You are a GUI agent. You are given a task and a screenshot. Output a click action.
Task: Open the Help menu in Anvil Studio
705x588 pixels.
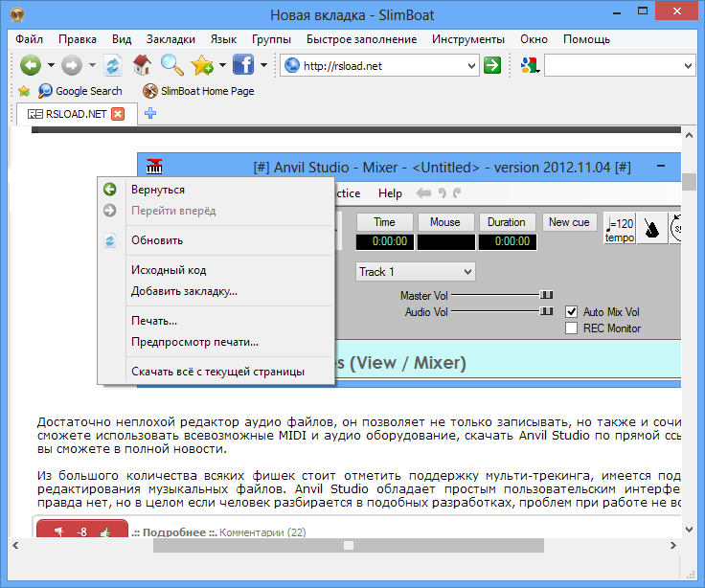[x=390, y=193]
